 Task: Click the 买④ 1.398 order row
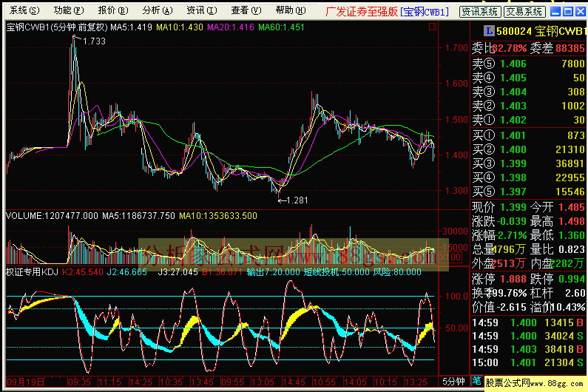[x=528, y=178]
